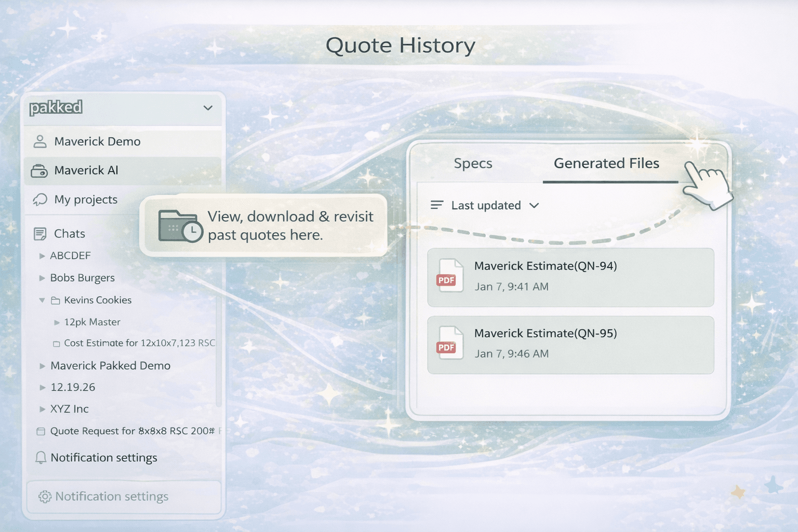This screenshot has height=532, width=798.
Task: Select the Generated Files tab
Action: pos(606,163)
